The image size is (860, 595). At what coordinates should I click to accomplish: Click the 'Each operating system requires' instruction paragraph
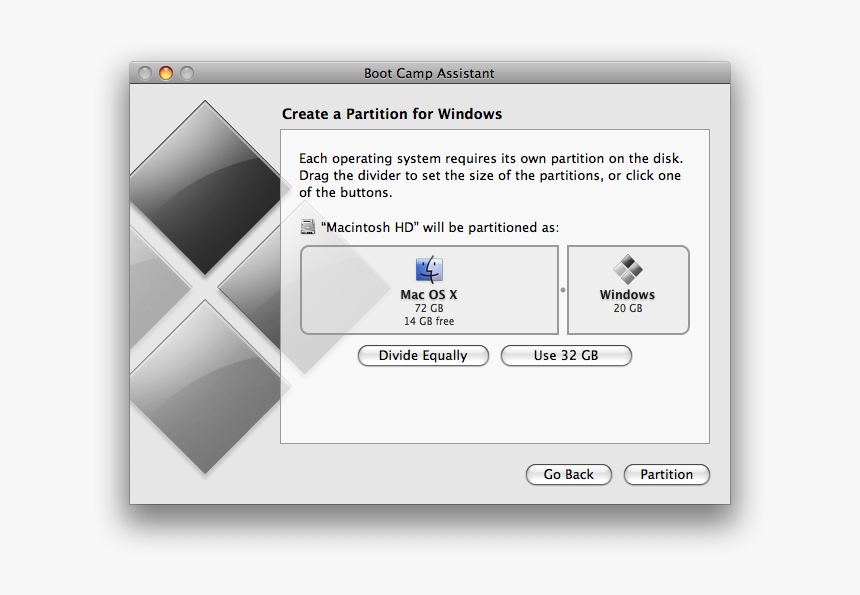[x=491, y=175]
